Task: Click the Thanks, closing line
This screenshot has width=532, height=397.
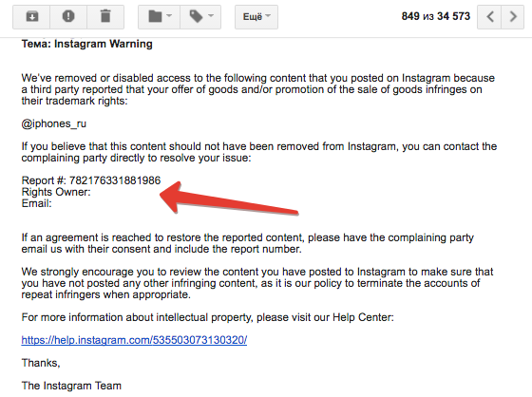Action: click(41, 363)
